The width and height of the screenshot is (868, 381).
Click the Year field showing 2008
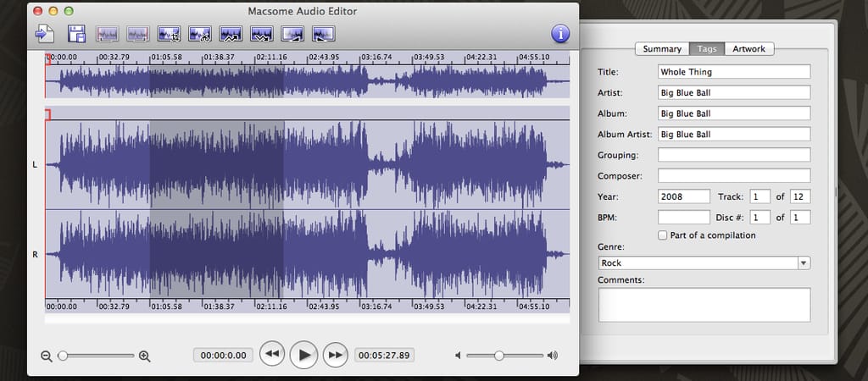click(683, 196)
